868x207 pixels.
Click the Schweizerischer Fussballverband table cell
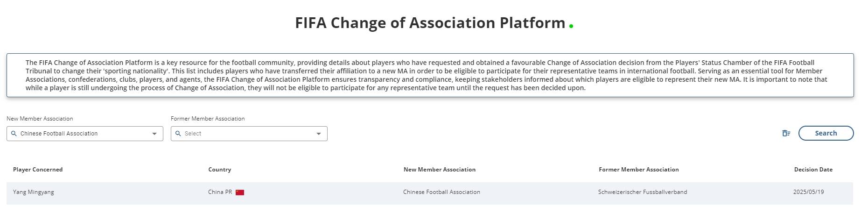pyautogui.click(x=643, y=192)
